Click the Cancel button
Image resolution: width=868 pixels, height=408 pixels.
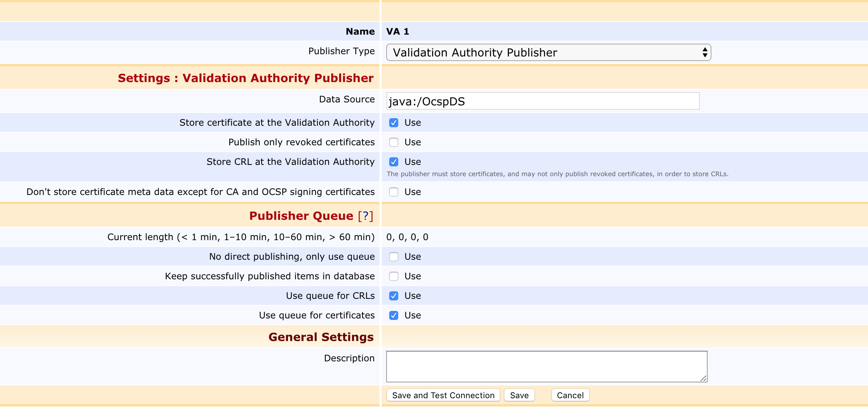coord(570,395)
